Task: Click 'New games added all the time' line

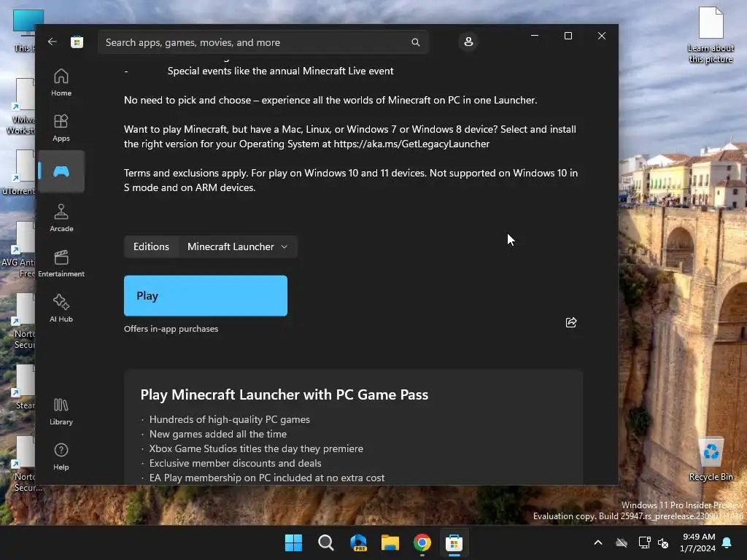Action: click(217, 434)
